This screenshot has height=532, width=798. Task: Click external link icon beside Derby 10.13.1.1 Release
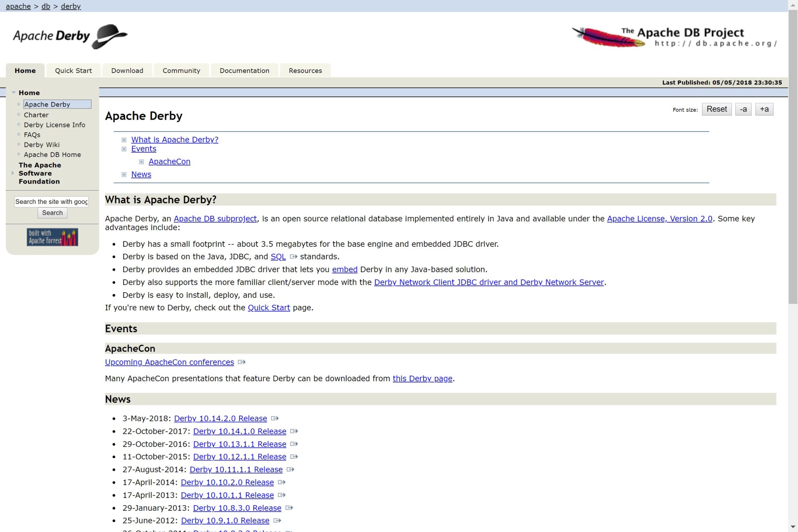point(295,444)
